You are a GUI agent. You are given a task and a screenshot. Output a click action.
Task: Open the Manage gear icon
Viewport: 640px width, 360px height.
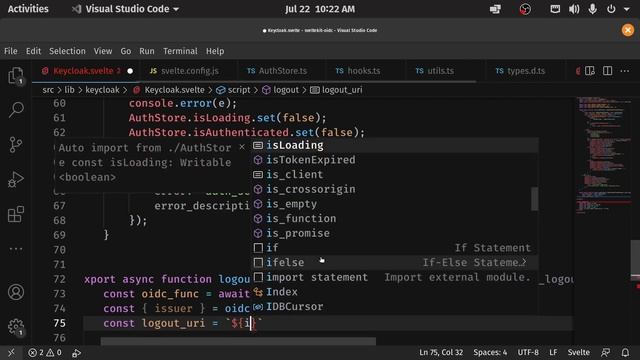coord(16,327)
